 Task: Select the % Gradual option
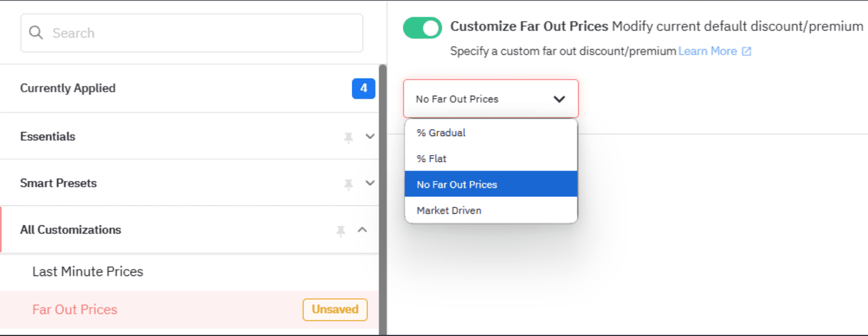point(441,133)
